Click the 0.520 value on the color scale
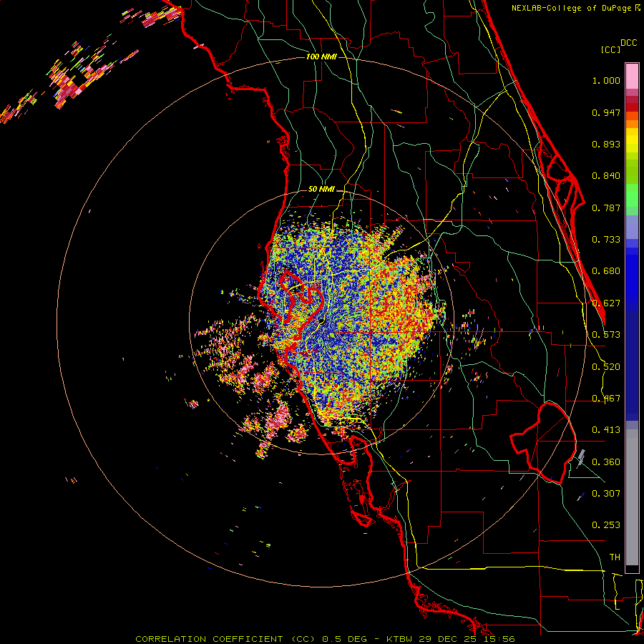 click(606, 367)
